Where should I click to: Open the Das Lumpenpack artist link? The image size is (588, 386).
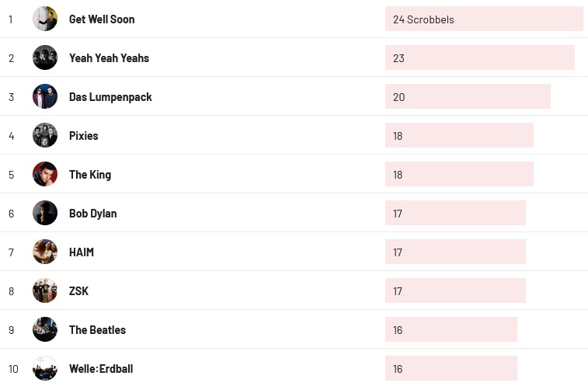[110, 97]
